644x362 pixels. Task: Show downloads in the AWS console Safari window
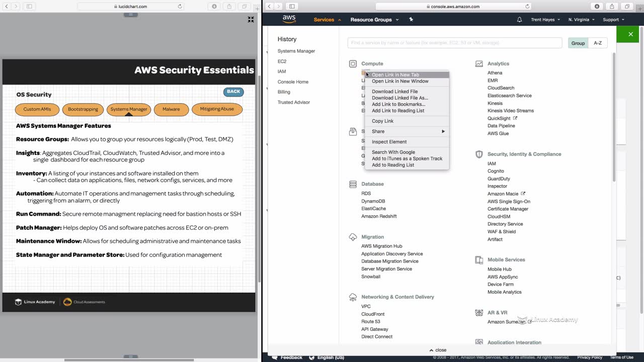[597, 7]
